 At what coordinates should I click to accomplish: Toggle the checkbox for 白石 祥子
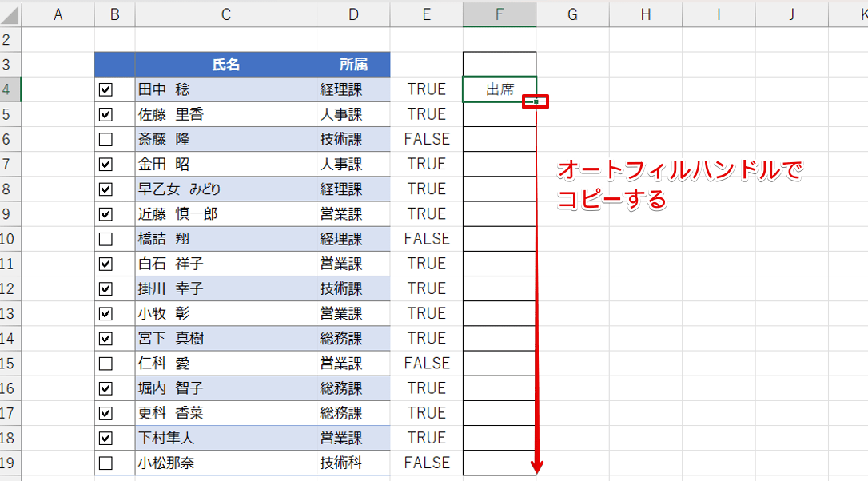point(106,264)
